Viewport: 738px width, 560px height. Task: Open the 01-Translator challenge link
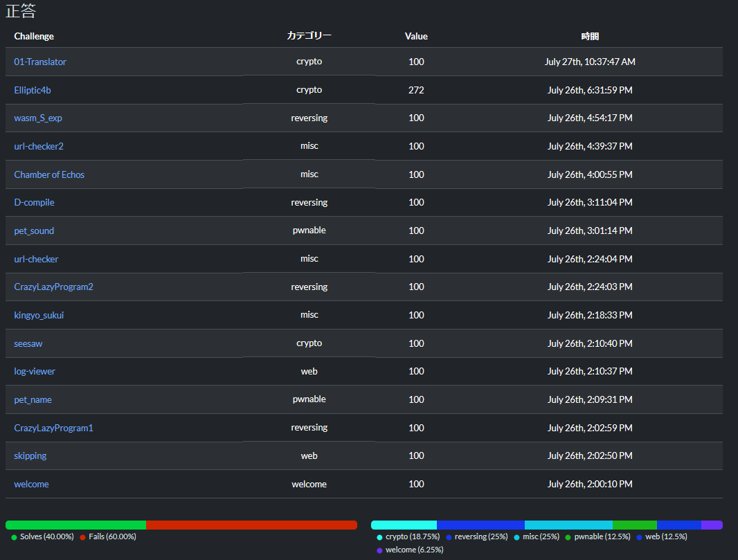click(40, 62)
